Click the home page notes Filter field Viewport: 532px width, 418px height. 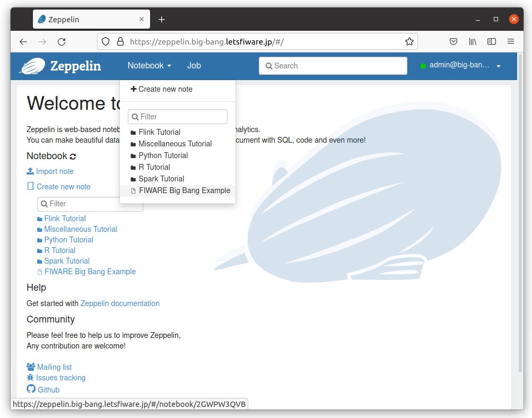pyautogui.click(x=79, y=204)
